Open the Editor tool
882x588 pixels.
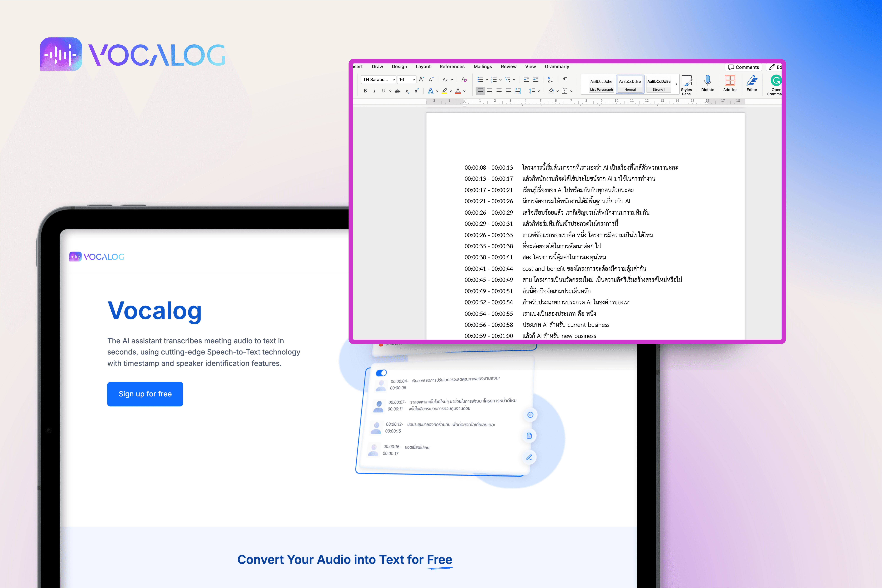(752, 83)
